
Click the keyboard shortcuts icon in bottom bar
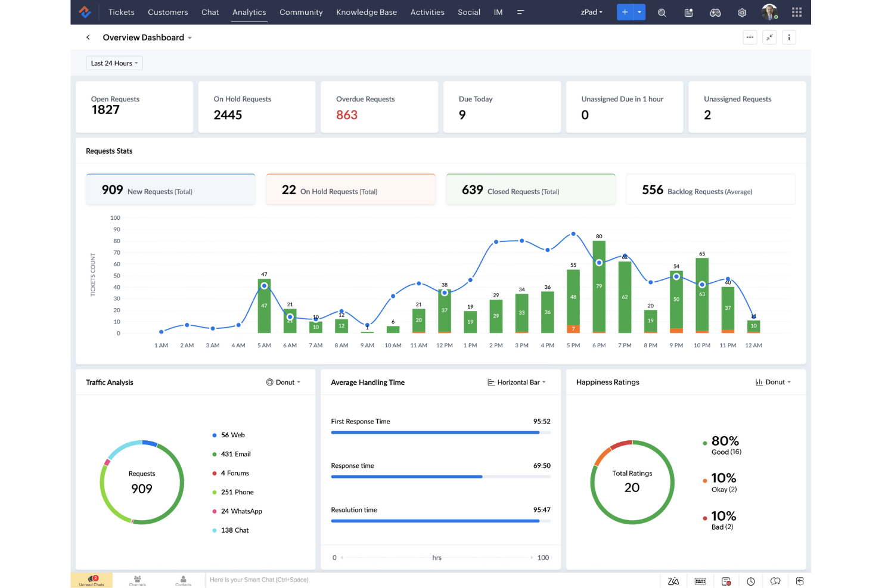point(700,581)
